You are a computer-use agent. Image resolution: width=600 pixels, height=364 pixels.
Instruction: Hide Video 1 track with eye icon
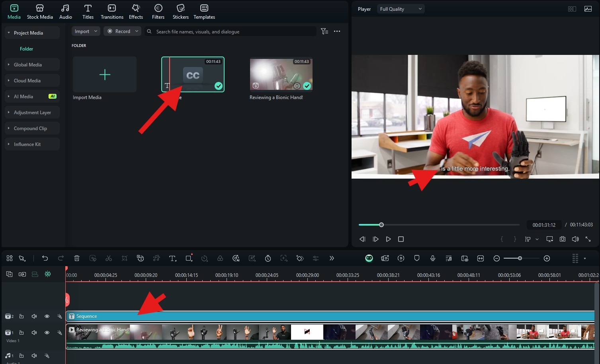47,332
